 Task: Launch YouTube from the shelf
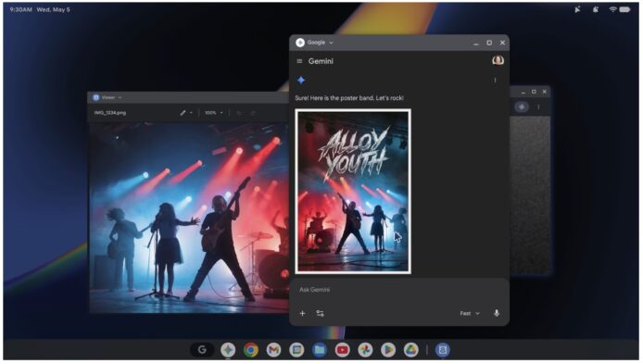point(342,350)
